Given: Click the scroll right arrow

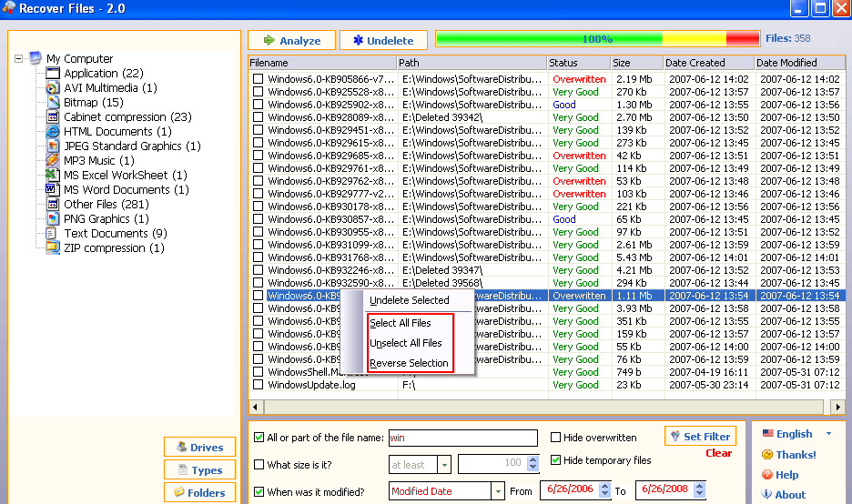Looking at the screenshot, I should pyautogui.click(x=837, y=407).
